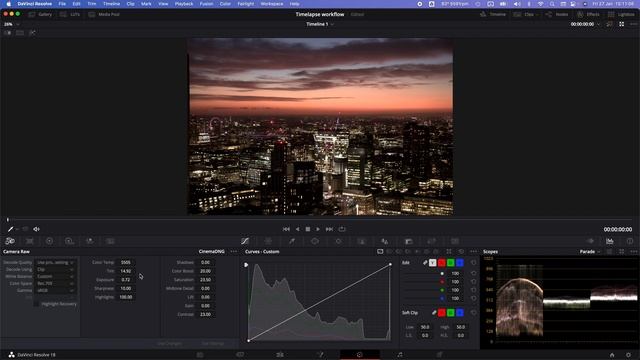640x360 pixels.
Task: Open the Decode Quality dropdown
Action: (55, 262)
